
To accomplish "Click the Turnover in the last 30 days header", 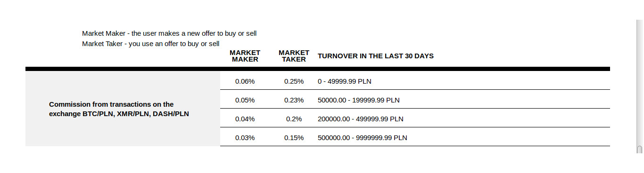I will [376, 56].
